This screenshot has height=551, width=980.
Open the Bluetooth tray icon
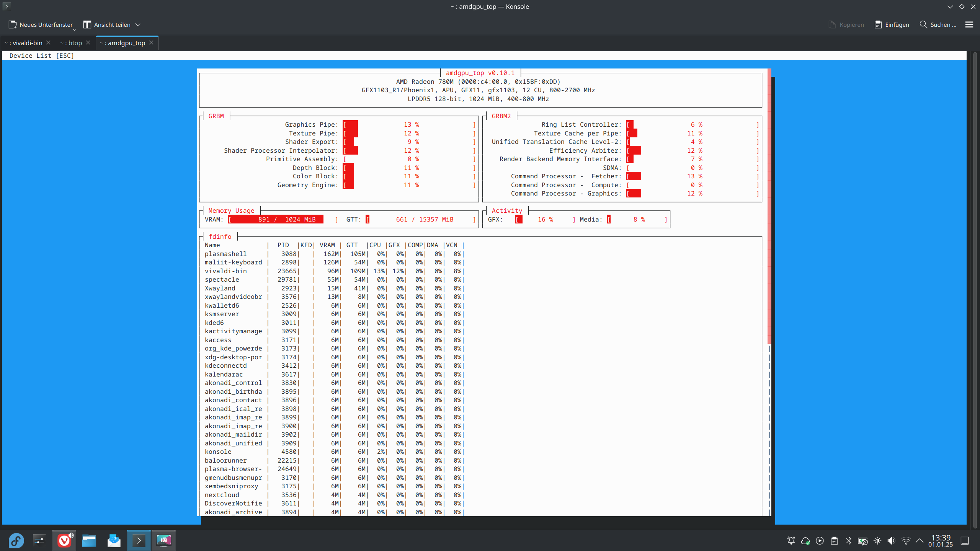click(x=849, y=540)
